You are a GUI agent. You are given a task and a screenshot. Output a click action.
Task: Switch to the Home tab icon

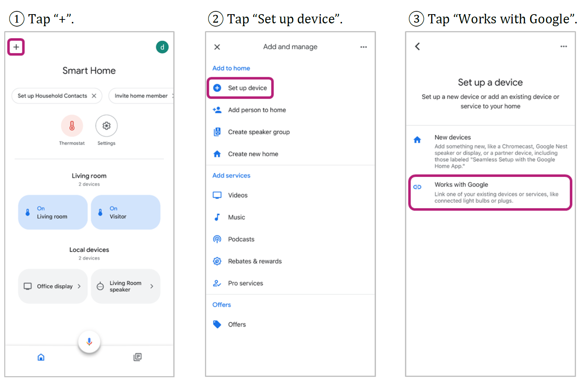pos(41,357)
